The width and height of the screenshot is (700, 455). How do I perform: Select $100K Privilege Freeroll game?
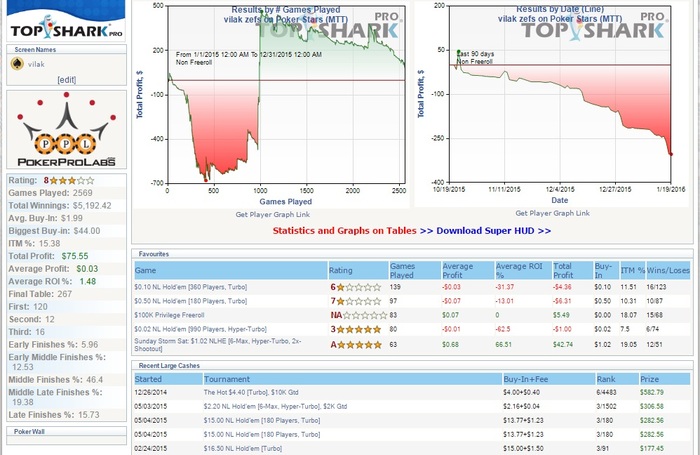coord(169,315)
